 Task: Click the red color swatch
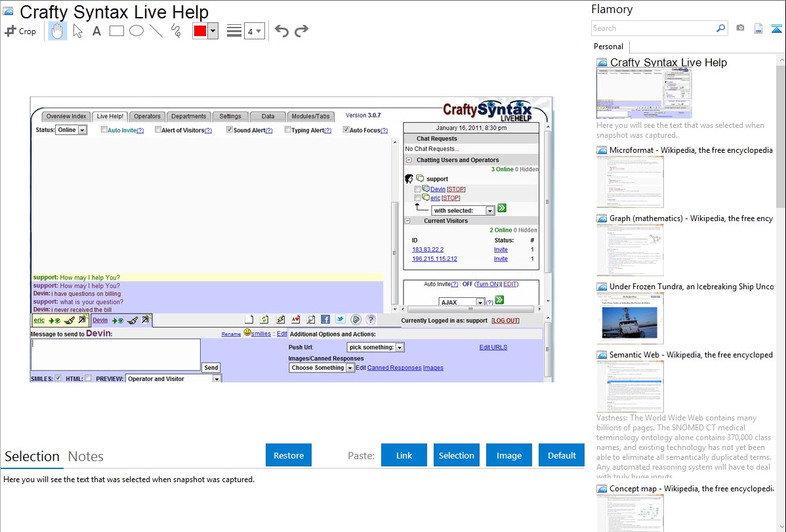click(x=199, y=31)
